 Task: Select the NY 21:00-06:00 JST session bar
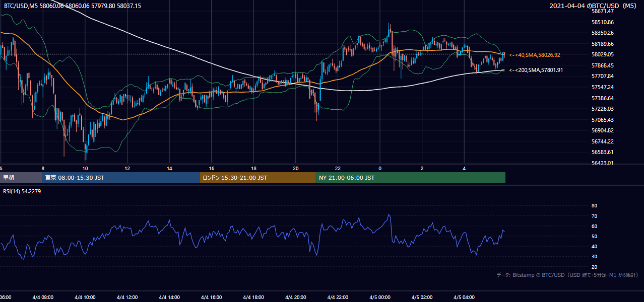tap(411, 178)
